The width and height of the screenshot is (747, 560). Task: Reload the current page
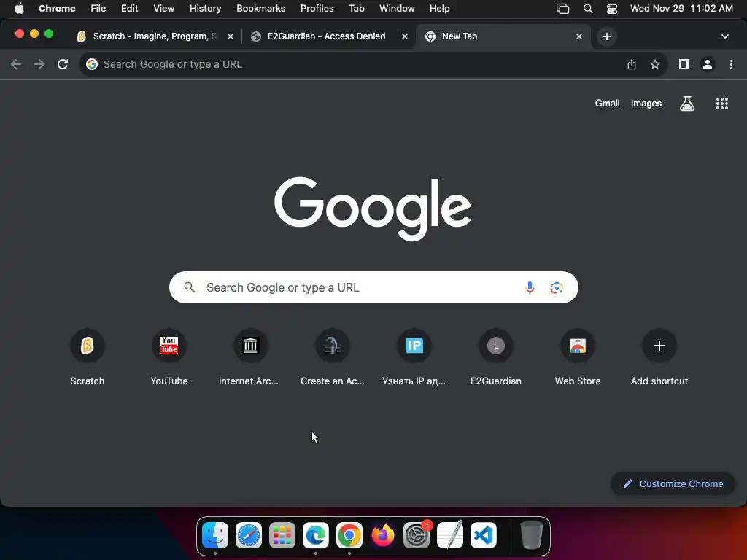pos(63,64)
